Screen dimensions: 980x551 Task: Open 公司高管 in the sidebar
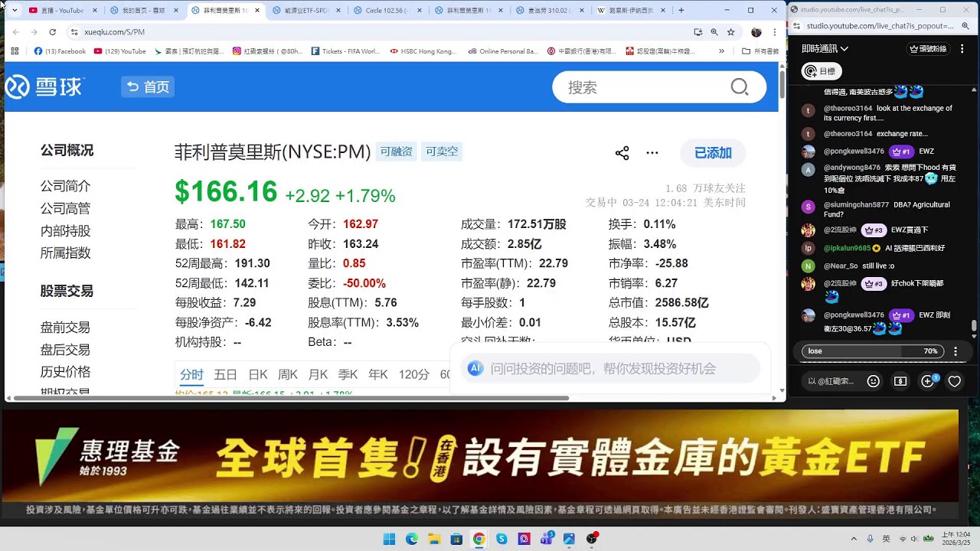pyautogui.click(x=66, y=208)
